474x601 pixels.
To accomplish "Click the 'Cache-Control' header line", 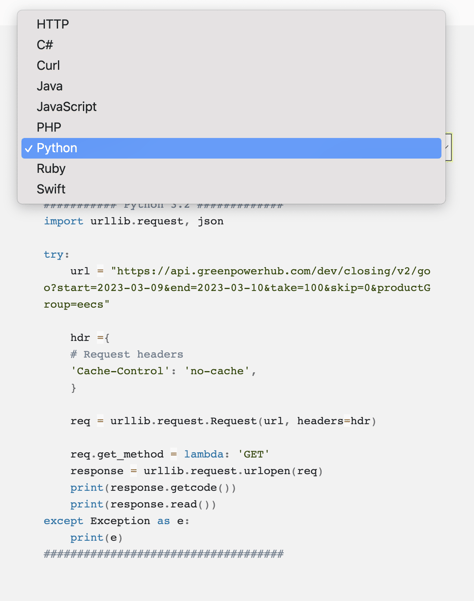I will (x=163, y=371).
